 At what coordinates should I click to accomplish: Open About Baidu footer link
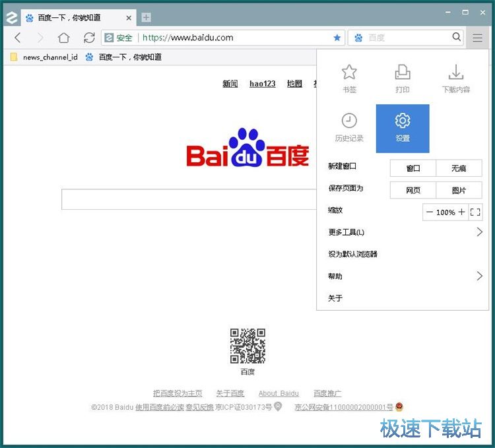[279, 393]
